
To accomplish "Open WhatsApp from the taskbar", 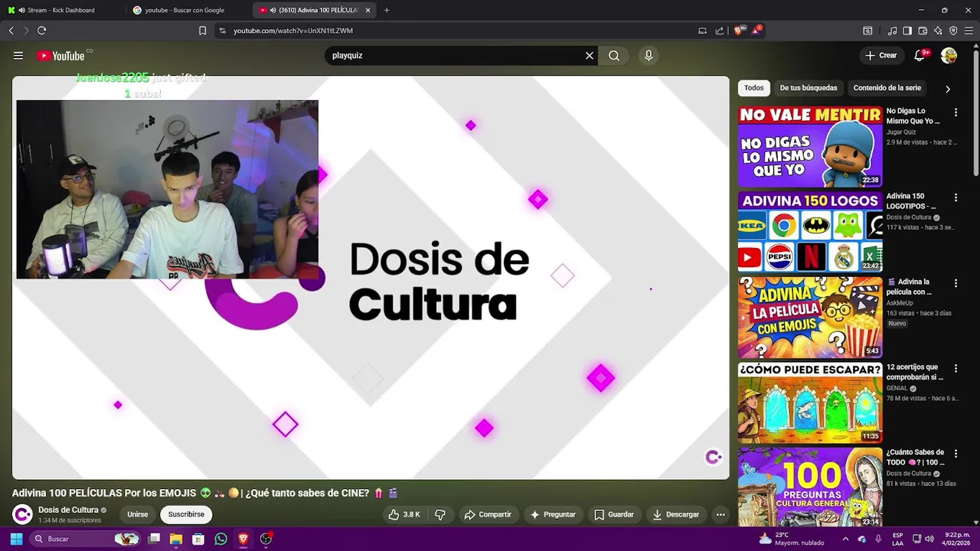I will pyautogui.click(x=220, y=539).
